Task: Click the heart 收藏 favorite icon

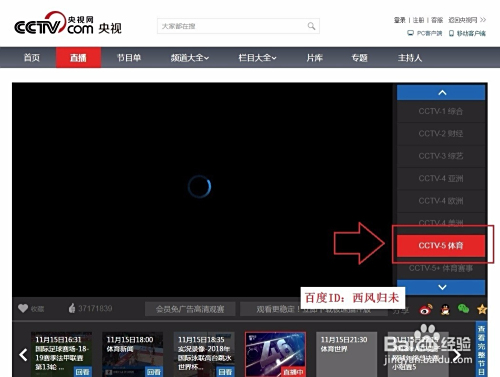Action: coord(23,308)
